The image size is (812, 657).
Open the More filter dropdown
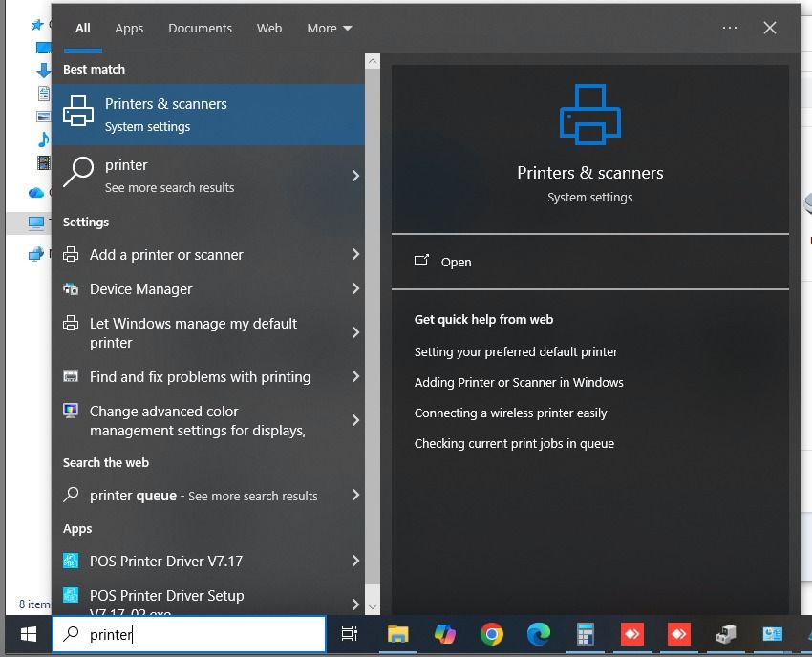point(330,28)
